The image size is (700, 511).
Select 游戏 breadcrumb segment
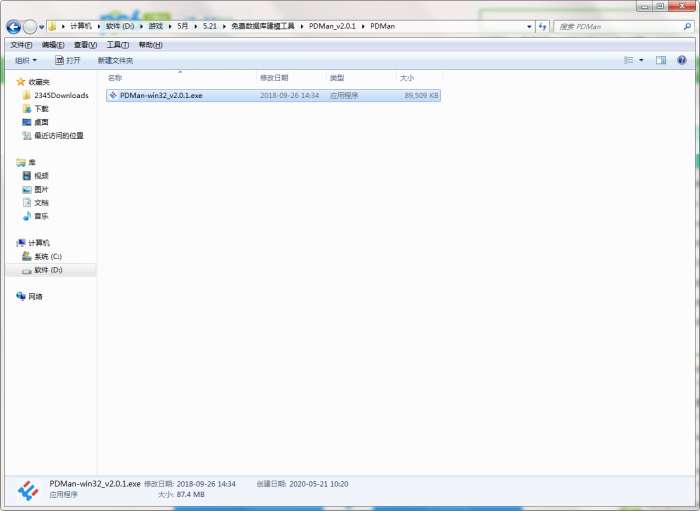(156, 26)
